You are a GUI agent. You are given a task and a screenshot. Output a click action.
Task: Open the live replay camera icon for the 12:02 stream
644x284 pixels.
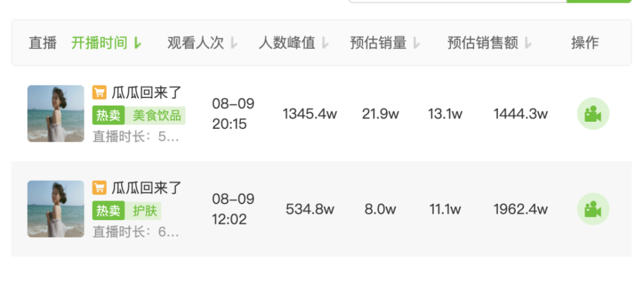coord(592,209)
